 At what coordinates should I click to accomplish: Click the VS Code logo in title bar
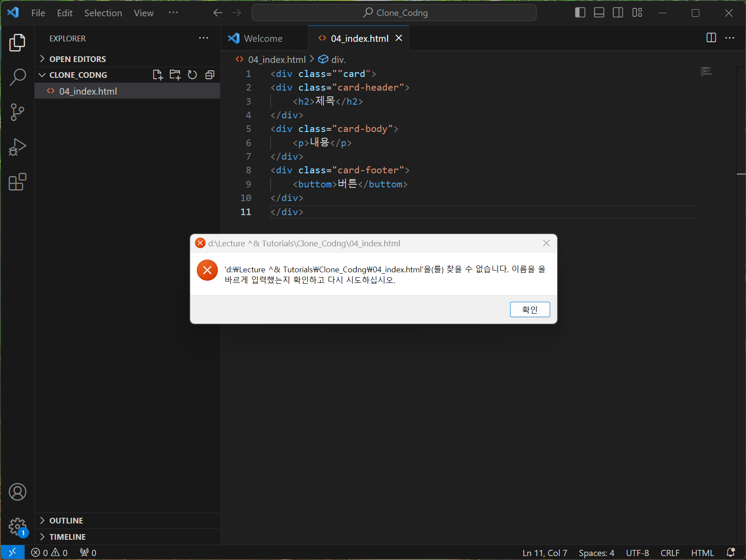(x=13, y=12)
